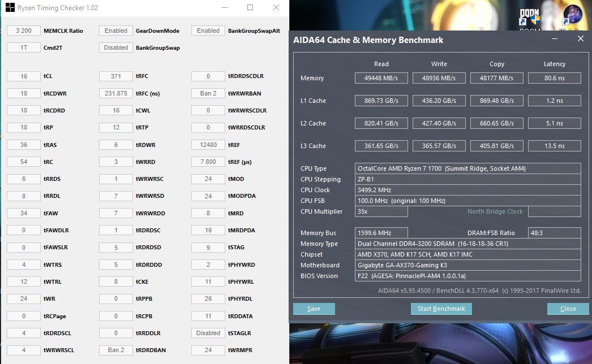Click the GearDownMode Enabled field

[x=116, y=31]
